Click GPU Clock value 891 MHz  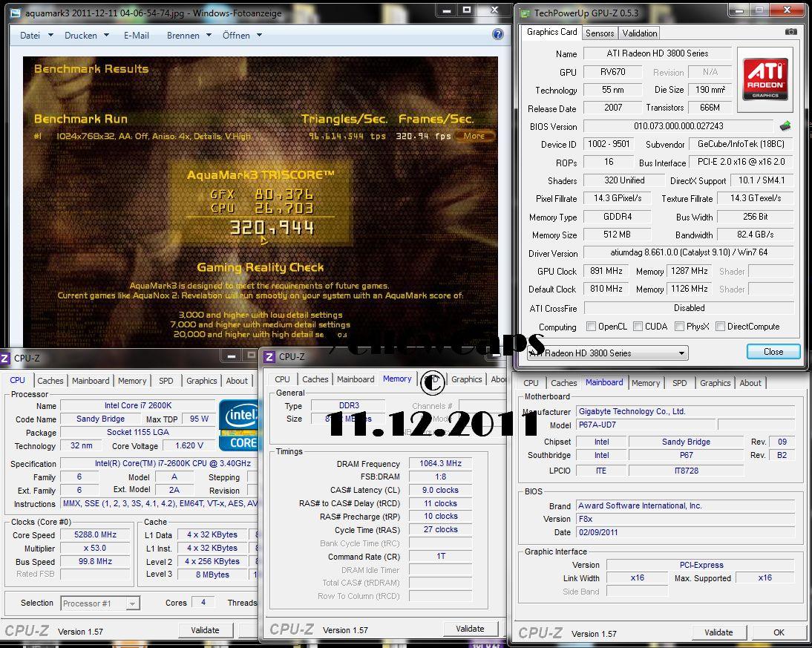(x=606, y=270)
